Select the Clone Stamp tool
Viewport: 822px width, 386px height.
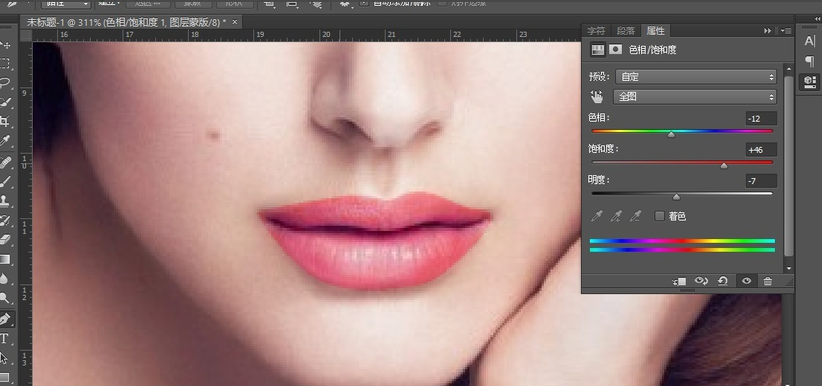(x=5, y=201)
